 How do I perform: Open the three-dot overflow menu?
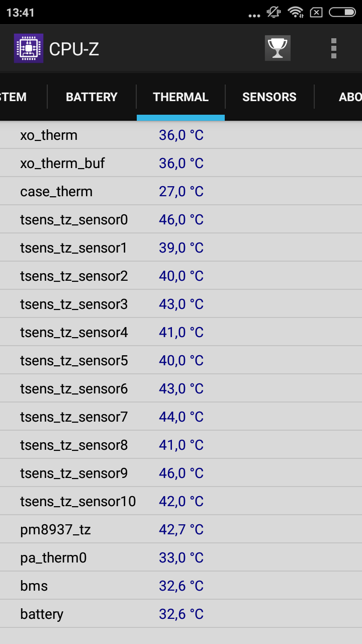click(x=333, y=48)
